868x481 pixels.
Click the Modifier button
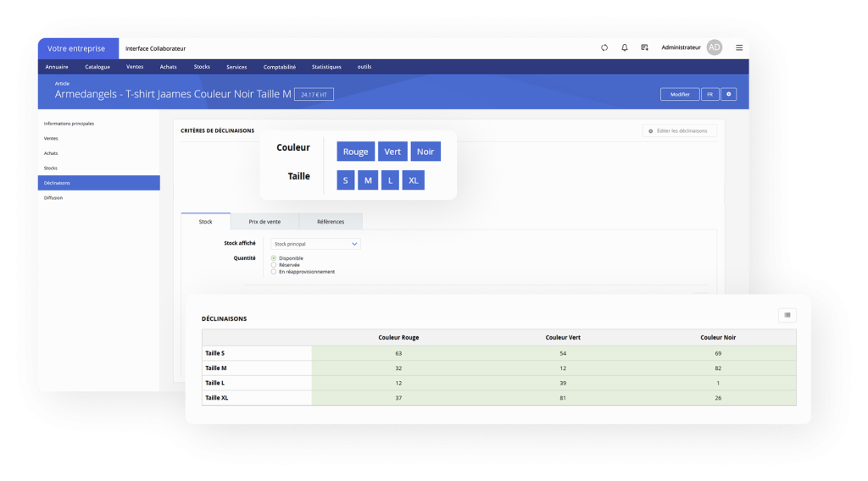680,94
